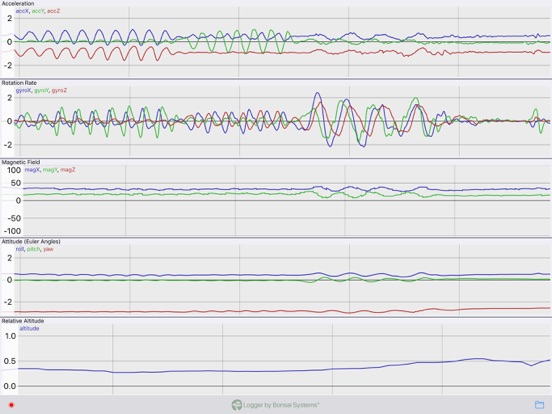Click the 100 axis value in Magnetic Field
This screenshot has height=414, width=552.
tap(14, 170)
